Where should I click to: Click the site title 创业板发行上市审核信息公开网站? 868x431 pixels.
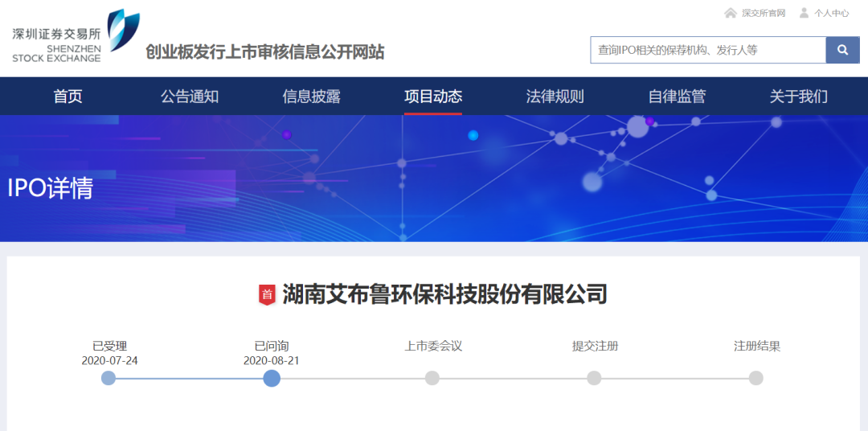click(x=264, y=52)
